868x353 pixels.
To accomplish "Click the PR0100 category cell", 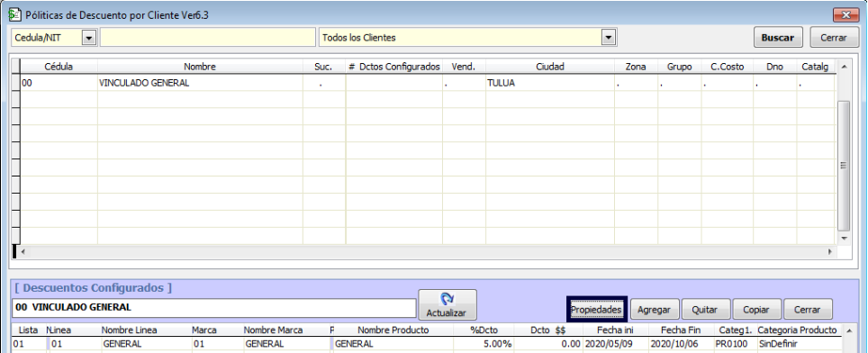I will click(734, 344).
